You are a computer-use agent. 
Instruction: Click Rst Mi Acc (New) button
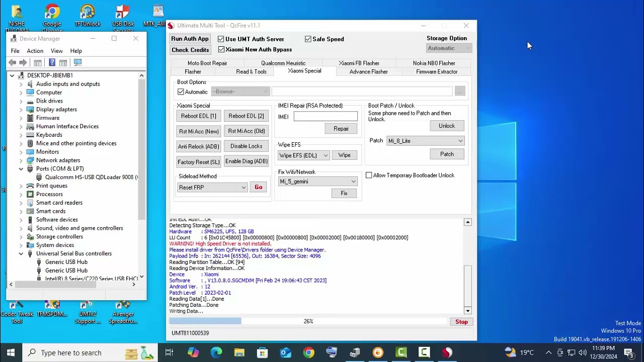coord(199,131)
